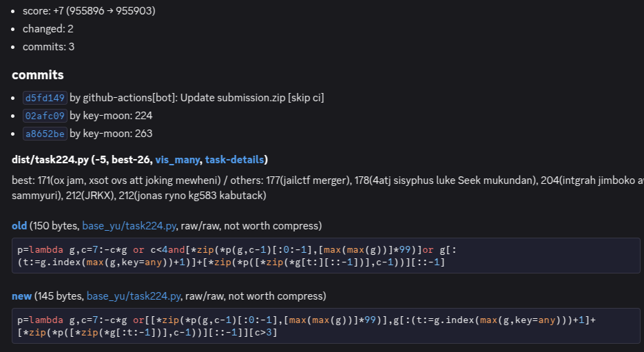Click the 'new' version link

[x=22, y=296]
